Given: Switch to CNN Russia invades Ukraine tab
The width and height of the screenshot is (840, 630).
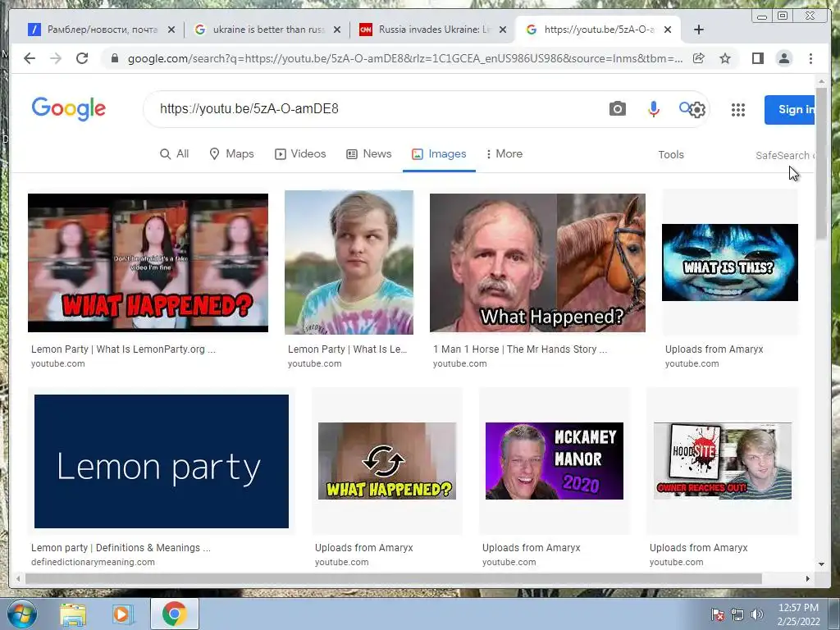Looking at the screenshot, I should click(433, 30).
